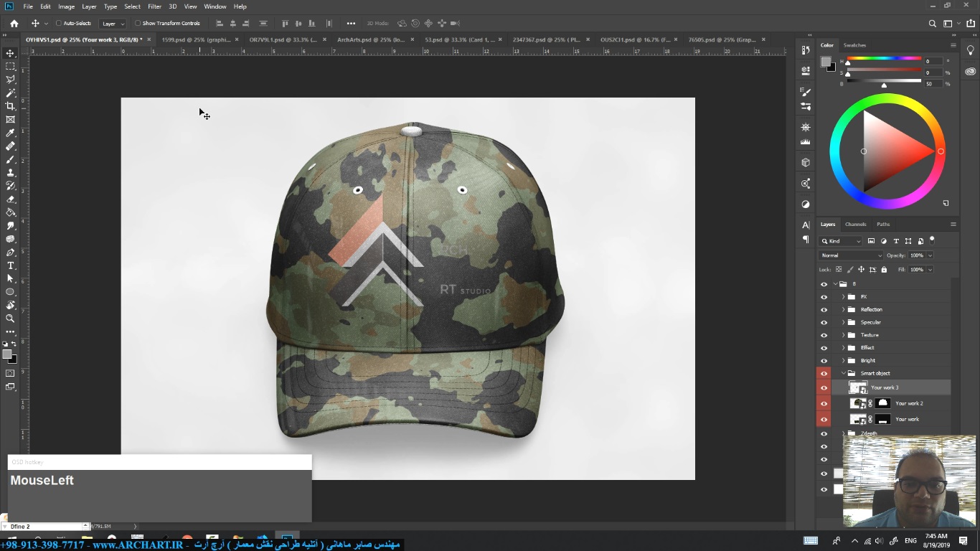Select the Zoom tool

click(x=10, y=319)
